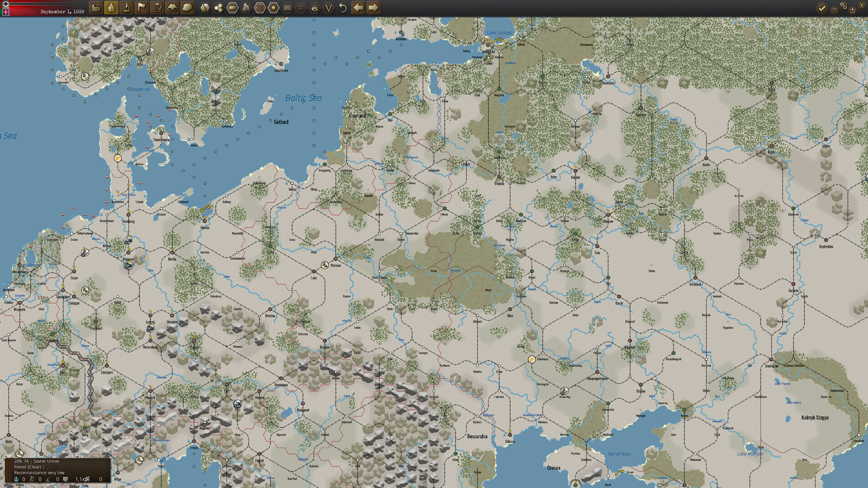This screenshot has width=868, height=488.
Task: Toggle the unit counter NATO-symbol overlay
Action: (288, 8)
